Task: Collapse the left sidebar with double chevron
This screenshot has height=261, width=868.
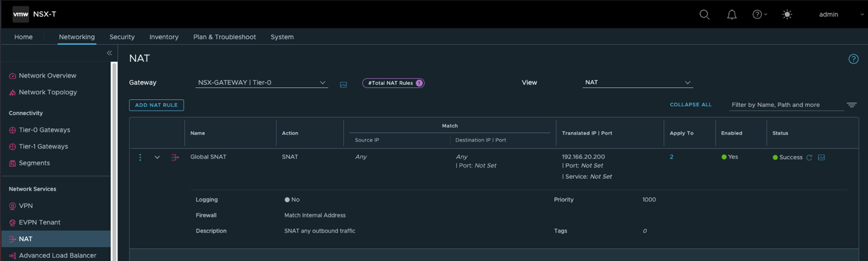Action: [x=109, y=53]
